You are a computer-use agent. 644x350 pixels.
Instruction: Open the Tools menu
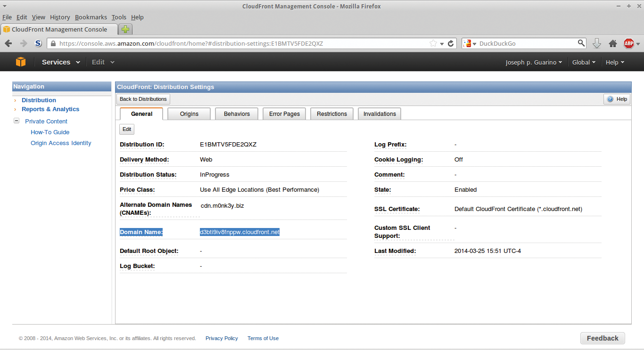pyautogui.click(x=119, y=17)
